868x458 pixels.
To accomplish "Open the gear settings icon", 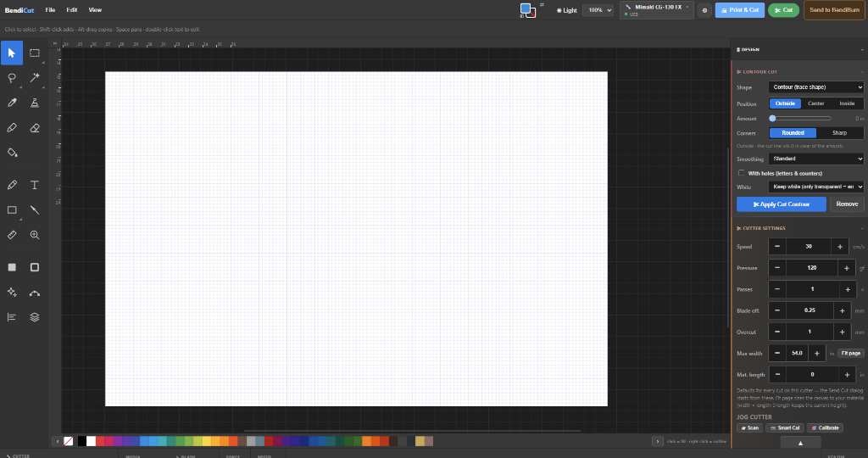I will point(704,10).
